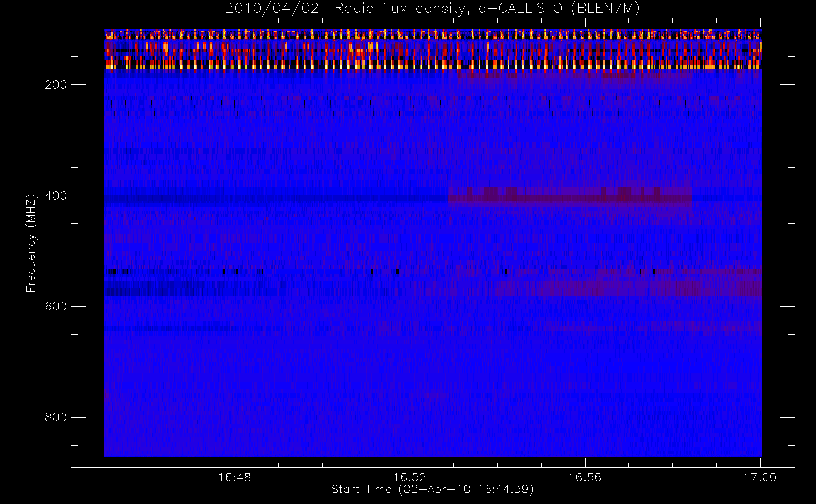816x504 pixels.
Task: Click the 400 frequency tick label
Action: coord(56,196)
